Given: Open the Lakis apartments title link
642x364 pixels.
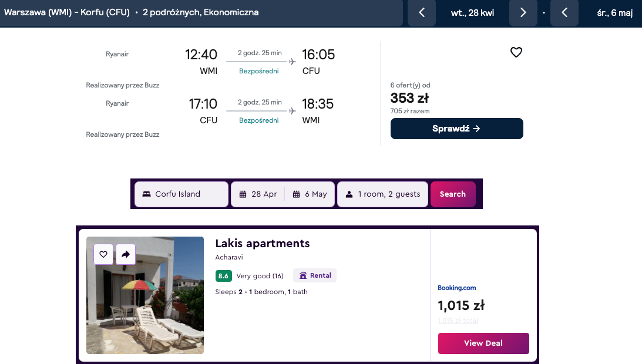Looking at the screenshot, I should pyautogui.click(x=262, y=243).
